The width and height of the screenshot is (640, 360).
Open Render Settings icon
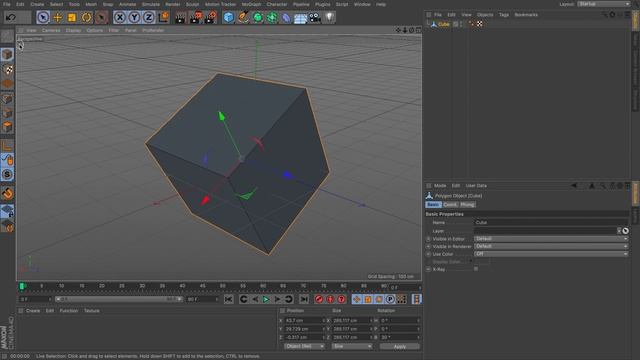coord(211,18)
